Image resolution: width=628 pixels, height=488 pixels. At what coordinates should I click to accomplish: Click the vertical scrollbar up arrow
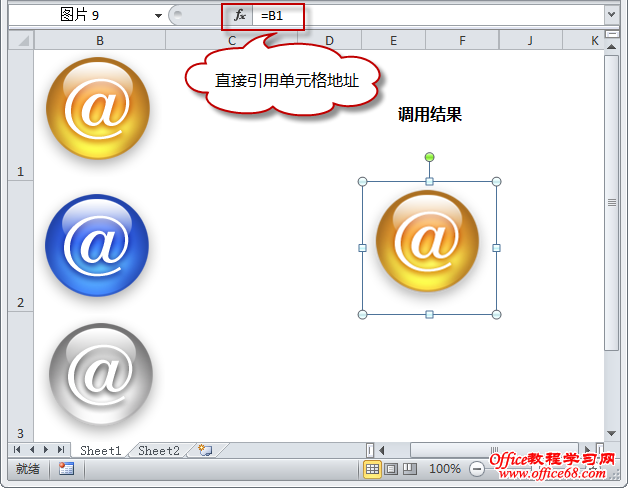tap(612, 47)
